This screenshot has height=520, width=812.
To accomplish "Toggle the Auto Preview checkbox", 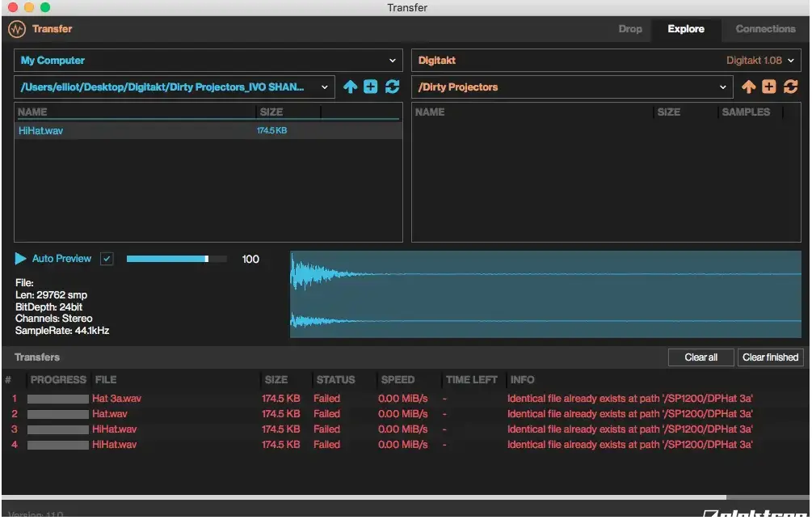I will click(108, 258).
